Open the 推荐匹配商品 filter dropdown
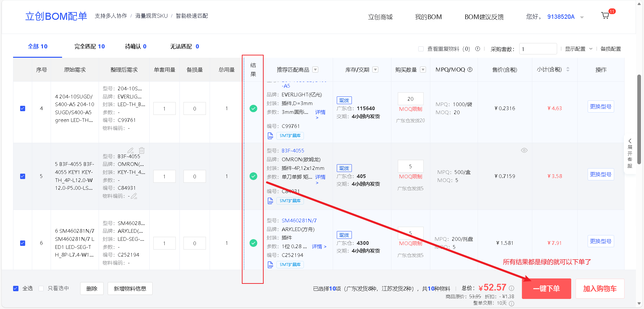The height and width of the screenshot is (309, 644). [x=315, y=70]
